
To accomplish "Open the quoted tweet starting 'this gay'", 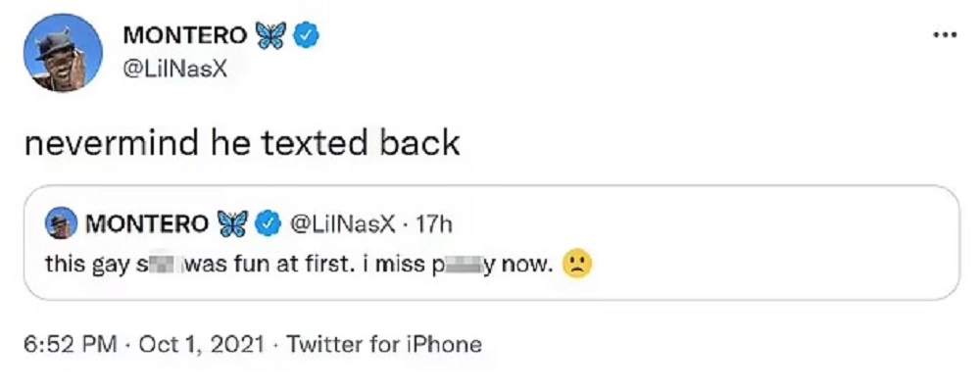I will [491, 242].
